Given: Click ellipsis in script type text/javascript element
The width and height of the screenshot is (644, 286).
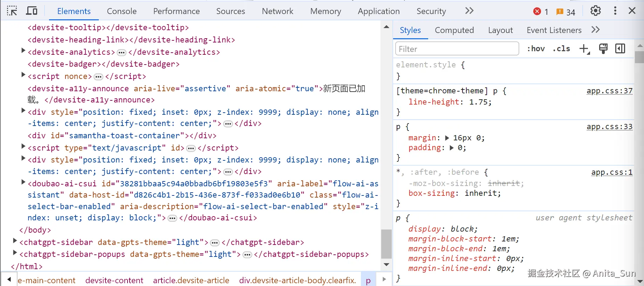Looking at the screenshot, I should (x=191, y=148).
